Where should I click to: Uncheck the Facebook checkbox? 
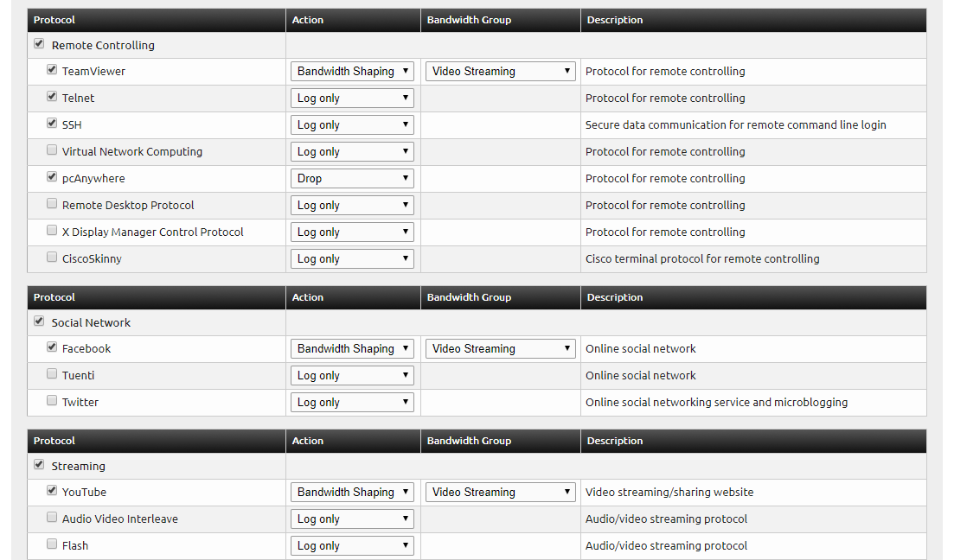[52, 347]
